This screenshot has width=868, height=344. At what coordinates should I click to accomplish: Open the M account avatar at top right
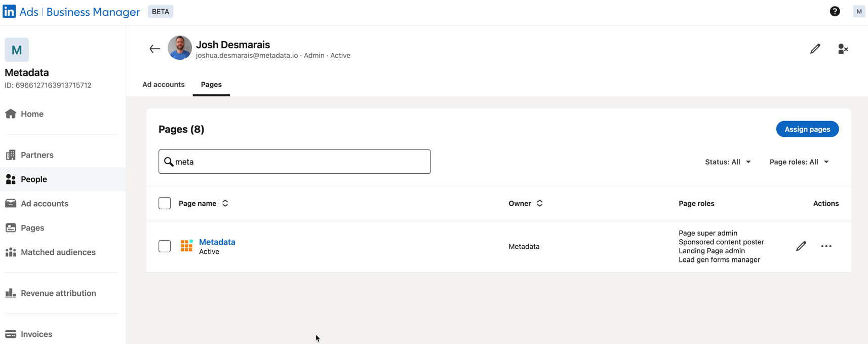pyautogui.click(x=859, y=12)
